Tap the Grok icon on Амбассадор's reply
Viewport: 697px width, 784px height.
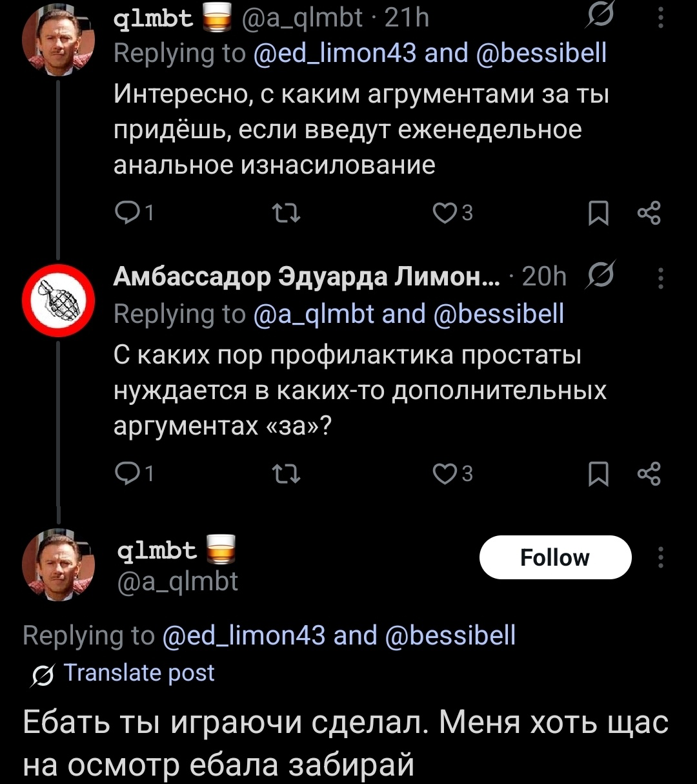(x=601, y=276)
